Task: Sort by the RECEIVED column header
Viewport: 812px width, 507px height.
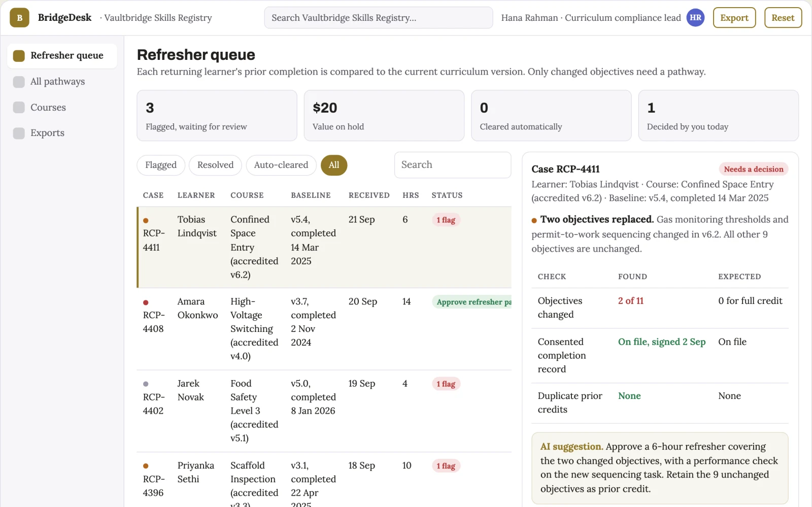Action: pyautogui.click(x=369, y=195)
